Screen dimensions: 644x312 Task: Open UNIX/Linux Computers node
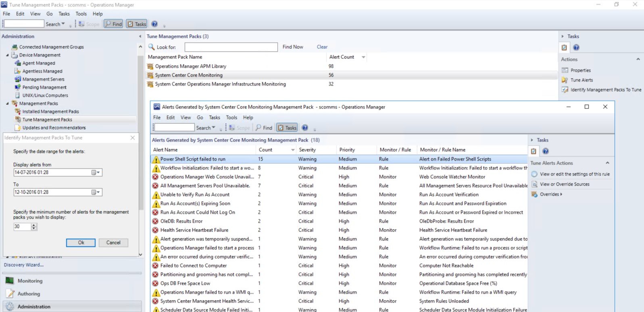coord(45,95)
